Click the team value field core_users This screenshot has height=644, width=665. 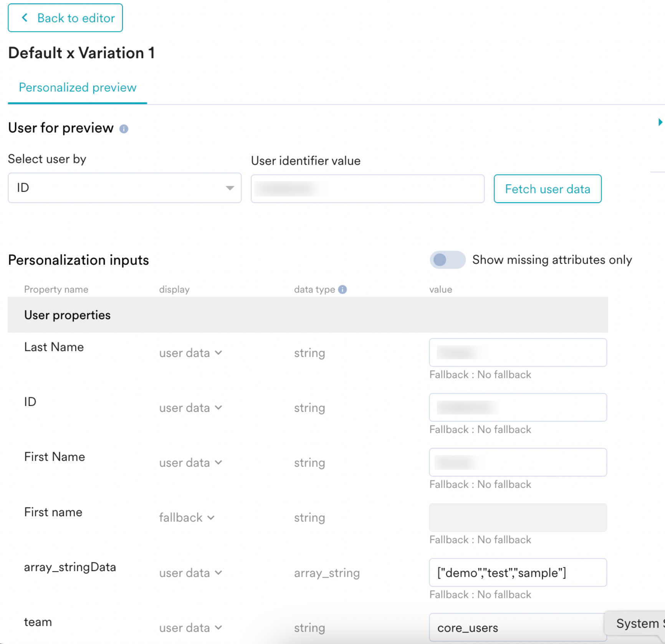pos(514,627)
